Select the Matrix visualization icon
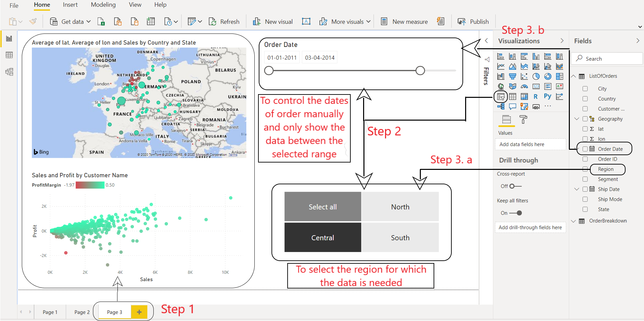This screenshot has height=321, width=644. [524, 97]
